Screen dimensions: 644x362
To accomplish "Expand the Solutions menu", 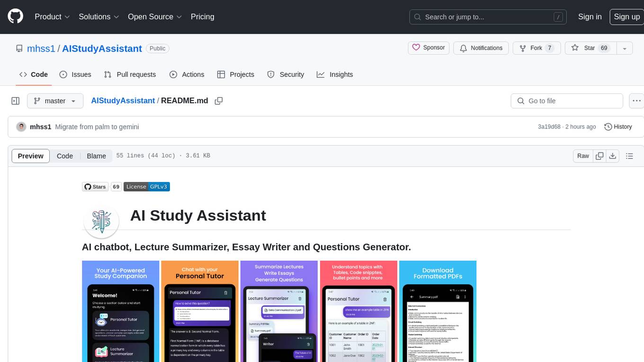I will 98,17.
